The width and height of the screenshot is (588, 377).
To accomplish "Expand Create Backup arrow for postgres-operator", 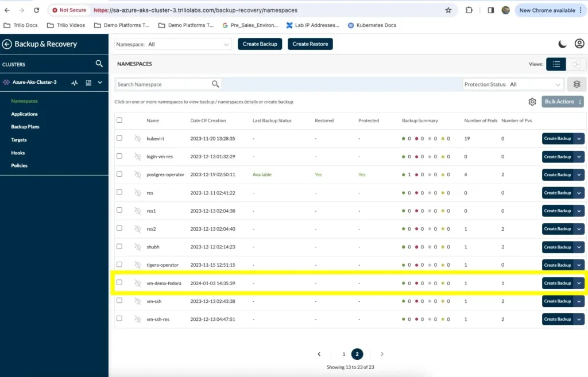I will 579,174.
